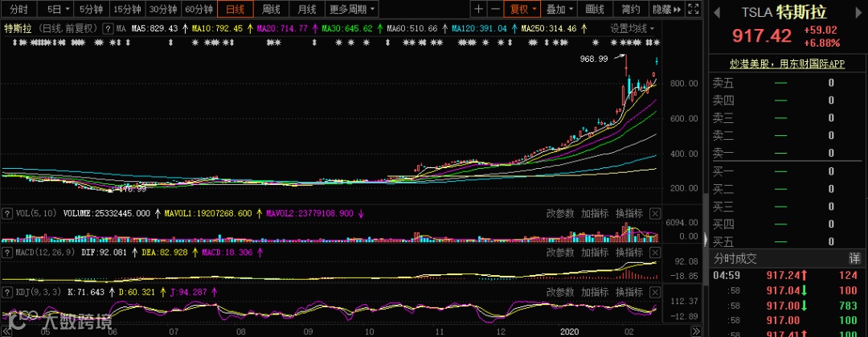
Task: Click 换指标 in the MACD panel
Action: (x=628, y=253)
